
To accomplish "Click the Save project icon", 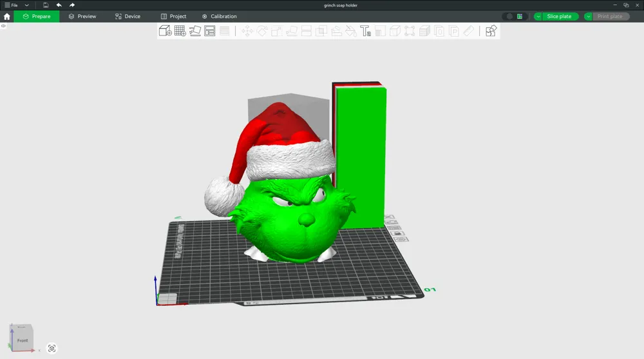I will 46,5.
